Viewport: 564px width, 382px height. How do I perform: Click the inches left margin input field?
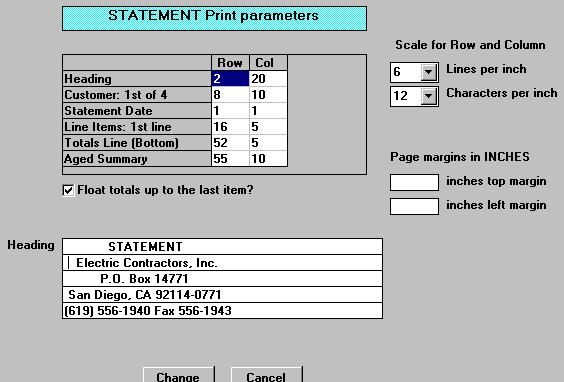coord(414,206)
